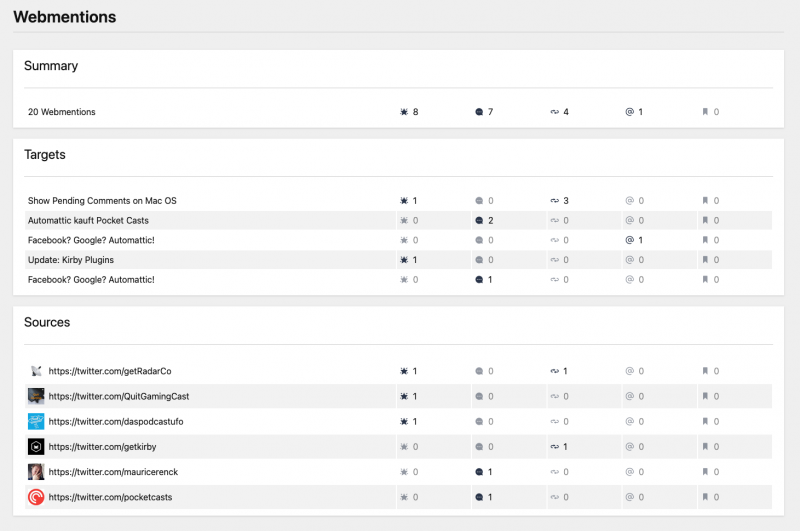
Task: Click the QuitGamingCast avatar image
Action: pos(36,396)
